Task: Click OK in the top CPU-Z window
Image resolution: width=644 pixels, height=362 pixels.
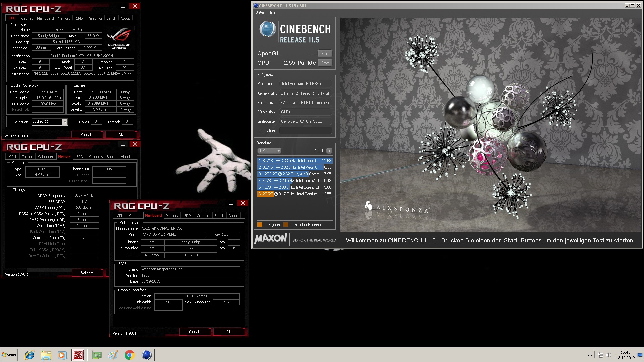Action: pyautogui.click(x=121, y=135)
